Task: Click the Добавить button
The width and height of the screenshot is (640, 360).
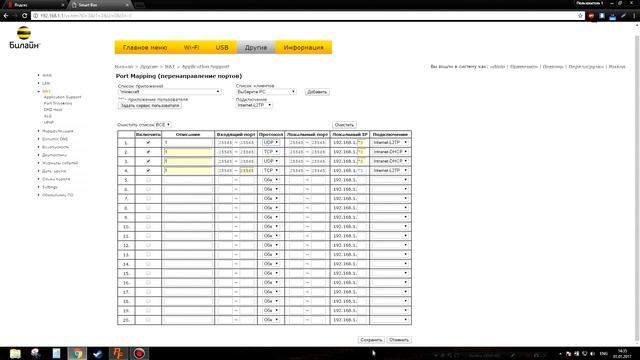Action: point(317,92)
